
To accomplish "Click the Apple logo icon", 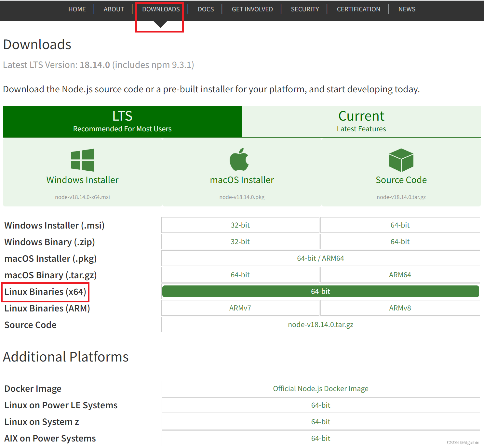I will pyautogui.click(x=239, y=159).
